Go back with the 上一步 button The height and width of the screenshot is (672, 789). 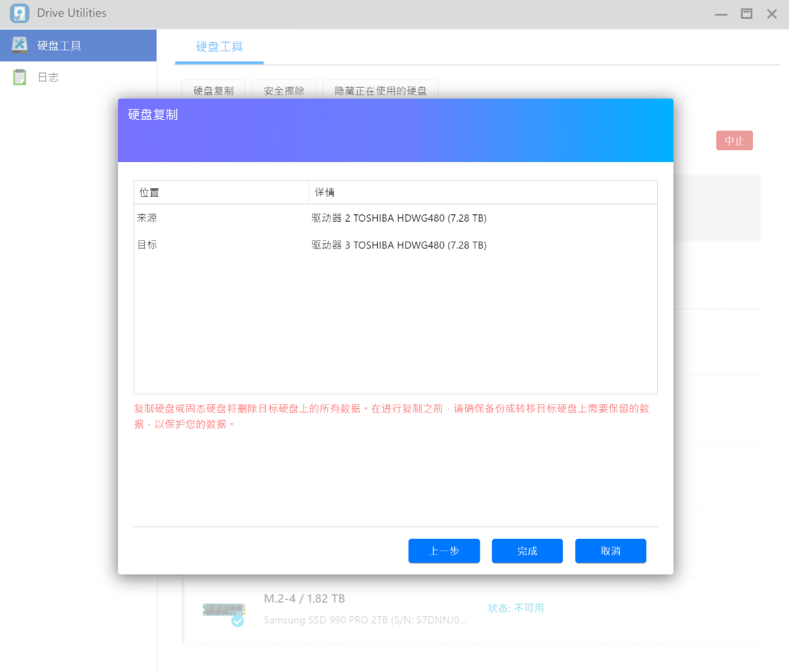point(444,551)
